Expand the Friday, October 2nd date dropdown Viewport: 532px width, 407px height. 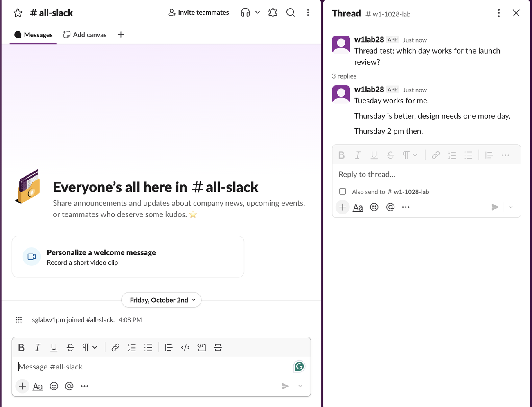coord(161,300)
